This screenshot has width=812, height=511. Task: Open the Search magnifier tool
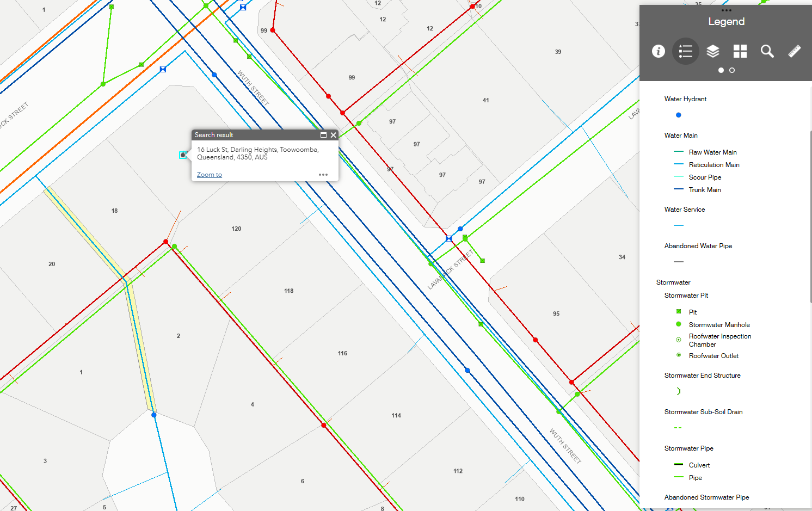coord(767,51)
